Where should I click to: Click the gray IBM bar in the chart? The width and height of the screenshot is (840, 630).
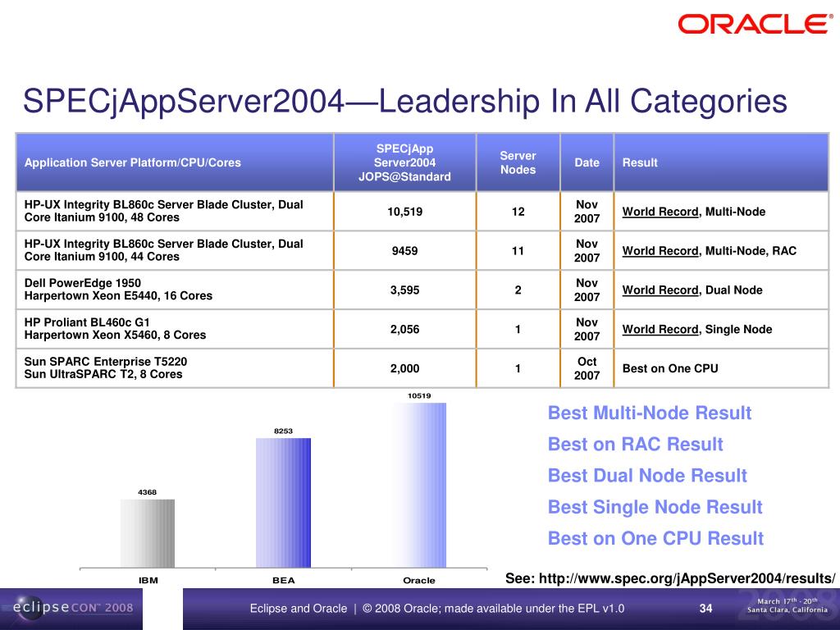pos(148,533)
